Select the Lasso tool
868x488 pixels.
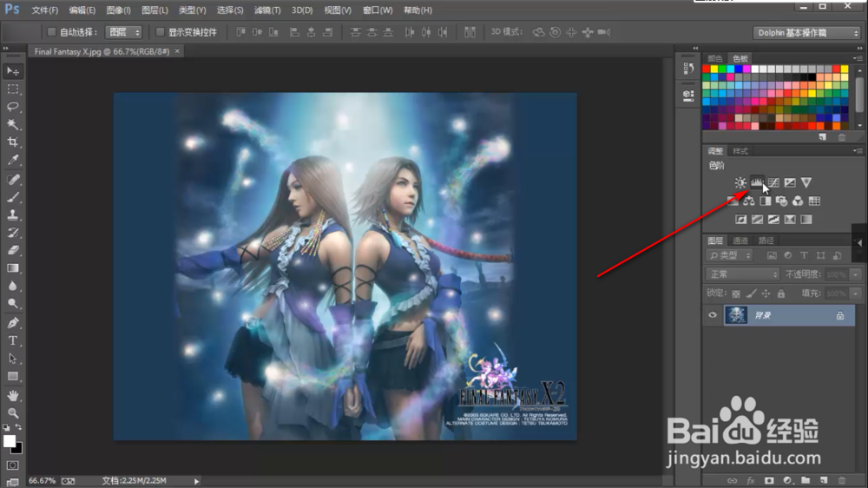click(13, 106)
